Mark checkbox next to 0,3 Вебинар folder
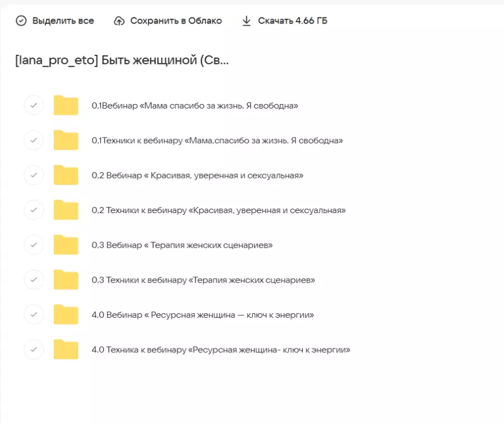 click(34, 245)
